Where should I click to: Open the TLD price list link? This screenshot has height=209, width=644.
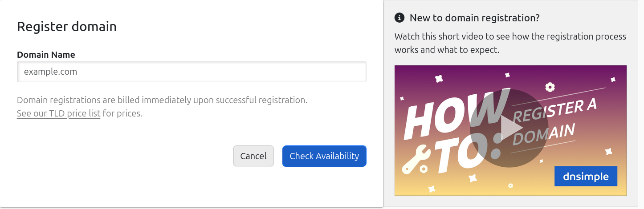(58, 113)
